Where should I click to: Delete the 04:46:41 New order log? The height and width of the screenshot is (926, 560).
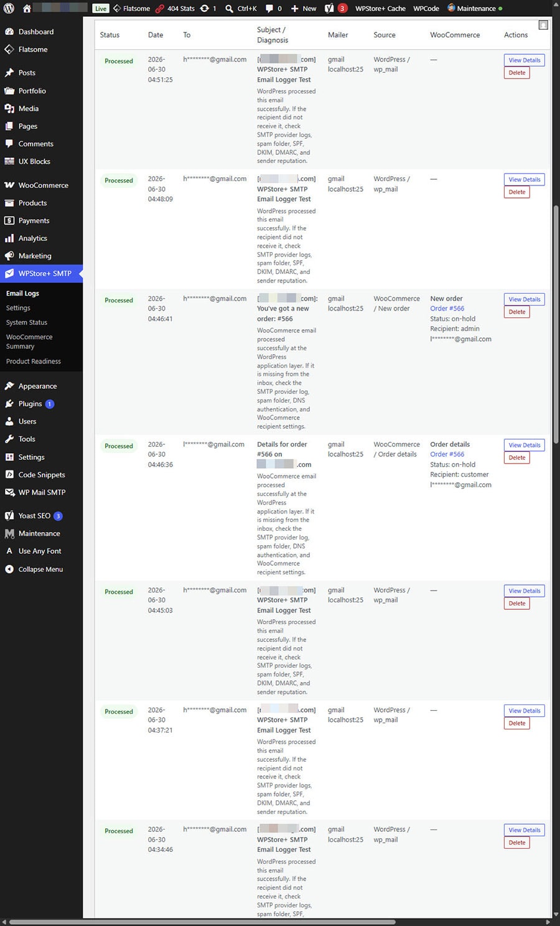[517, 312]
